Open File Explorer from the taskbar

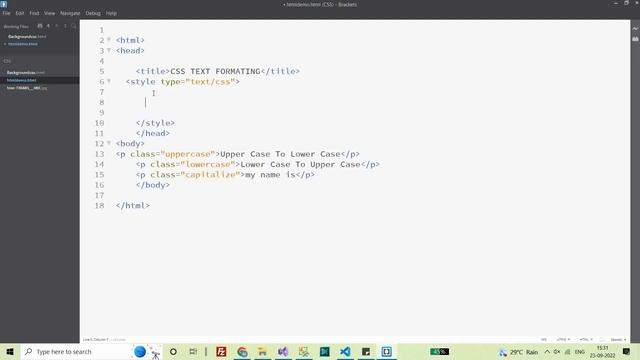click(262, 351)
